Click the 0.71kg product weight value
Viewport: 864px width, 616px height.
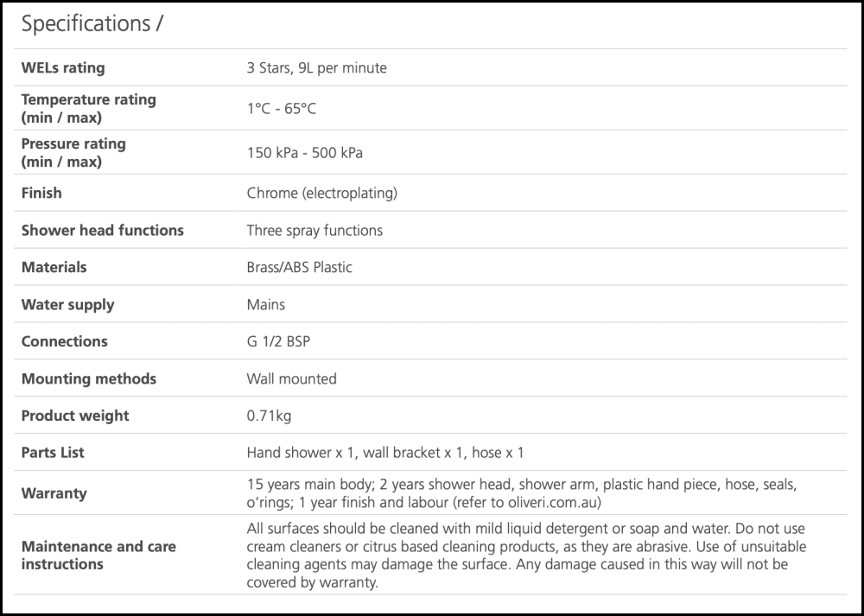269,416
